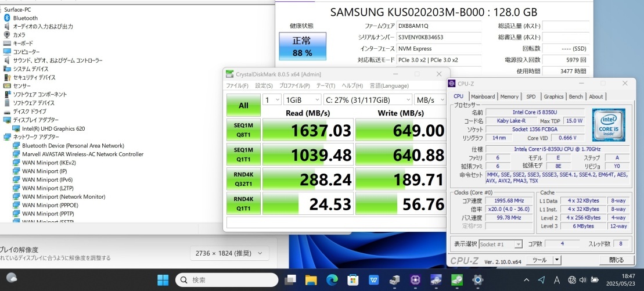644x291 pixels.
Task: Switch to CPU-Z Graphics tab
Action: pyautogui.click(x=553, y=96)
